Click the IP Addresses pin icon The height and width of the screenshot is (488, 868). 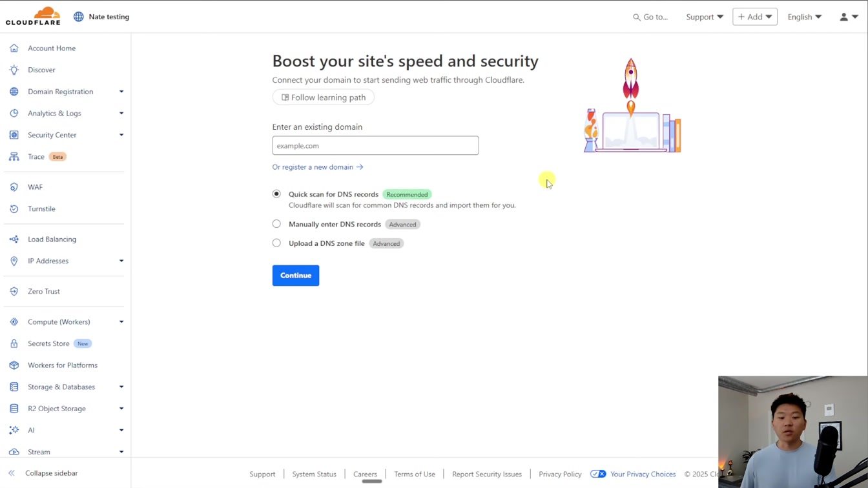[14, 261]
